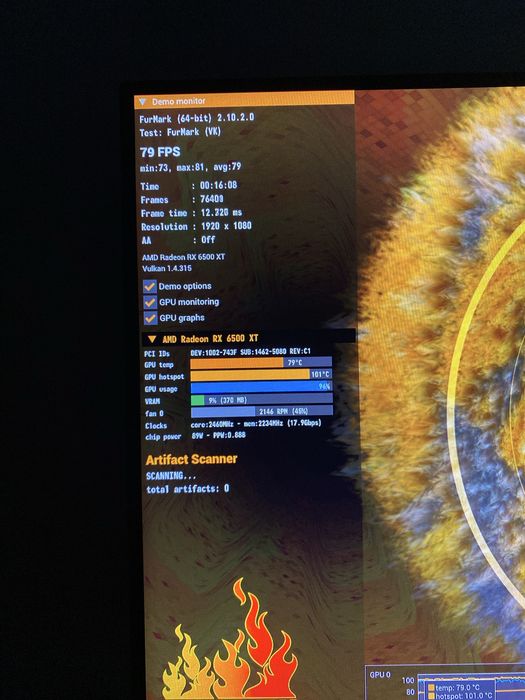Click the Test: FurMark (VK) line

(180, 132)
